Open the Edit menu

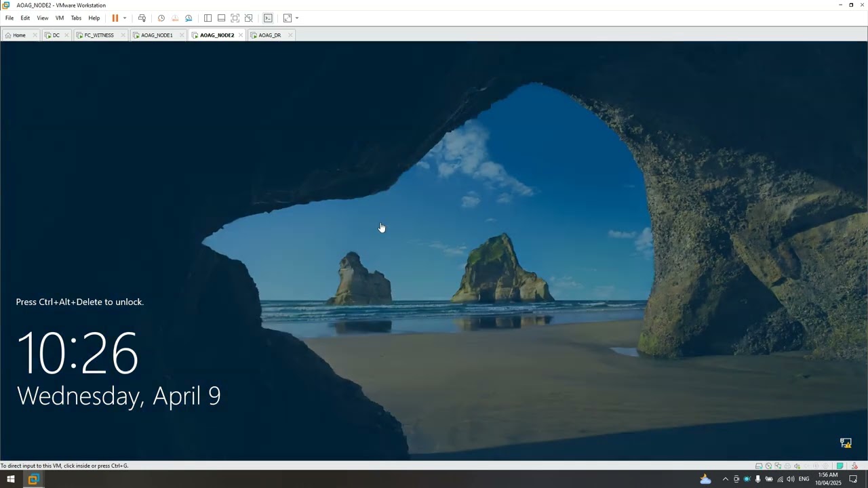(25, 18)
